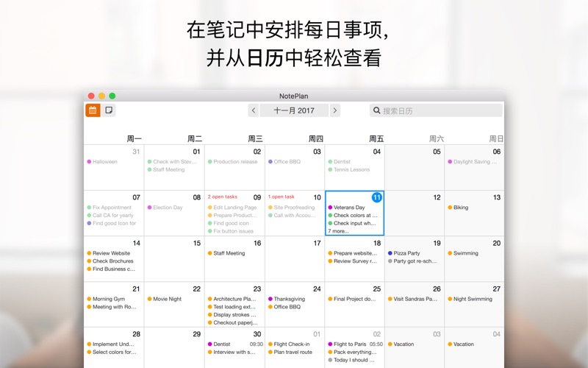
Task: Click the Movie Night task
Action: tap(167, 299)
